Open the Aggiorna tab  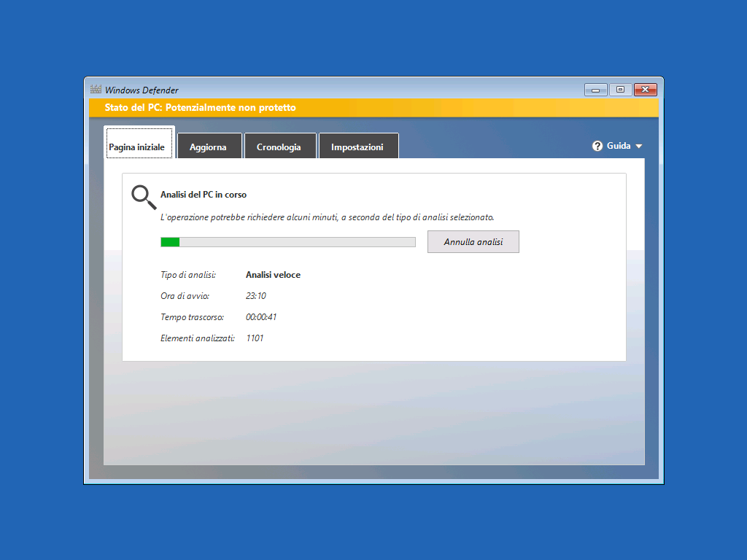[209, 146]
